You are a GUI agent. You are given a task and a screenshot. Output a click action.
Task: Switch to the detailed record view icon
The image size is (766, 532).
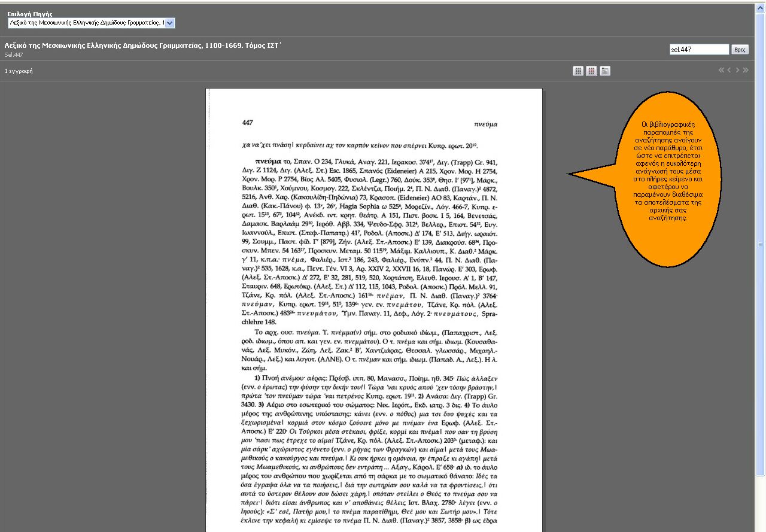tap(605, 71)
